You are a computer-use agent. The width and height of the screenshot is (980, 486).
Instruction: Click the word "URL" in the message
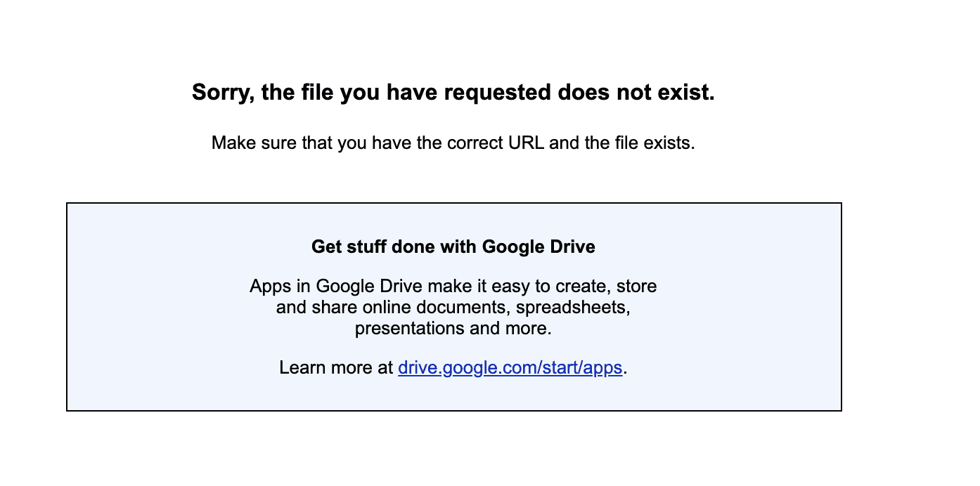(x=525, y=143)
